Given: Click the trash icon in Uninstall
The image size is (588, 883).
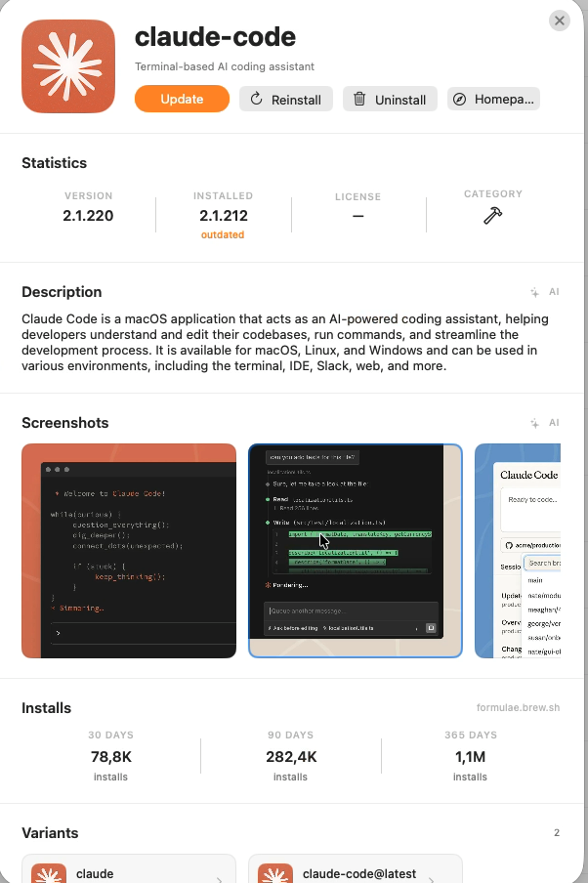Looking at the screenshot, I should [x=359, y=99].
